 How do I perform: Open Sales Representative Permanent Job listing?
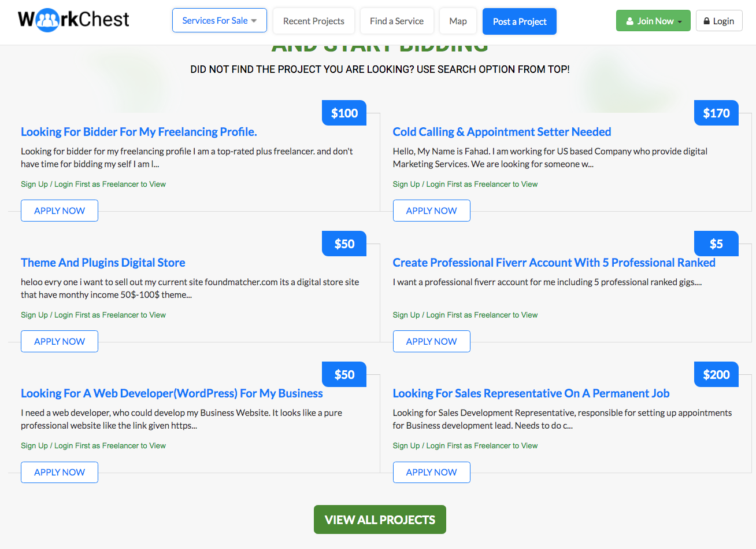click(531, 393)
